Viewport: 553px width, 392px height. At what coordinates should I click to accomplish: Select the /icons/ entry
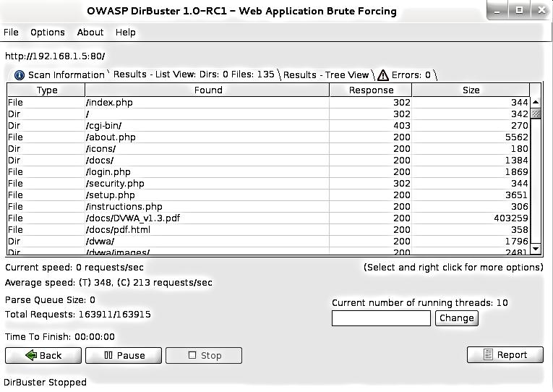tap(268, 148)
